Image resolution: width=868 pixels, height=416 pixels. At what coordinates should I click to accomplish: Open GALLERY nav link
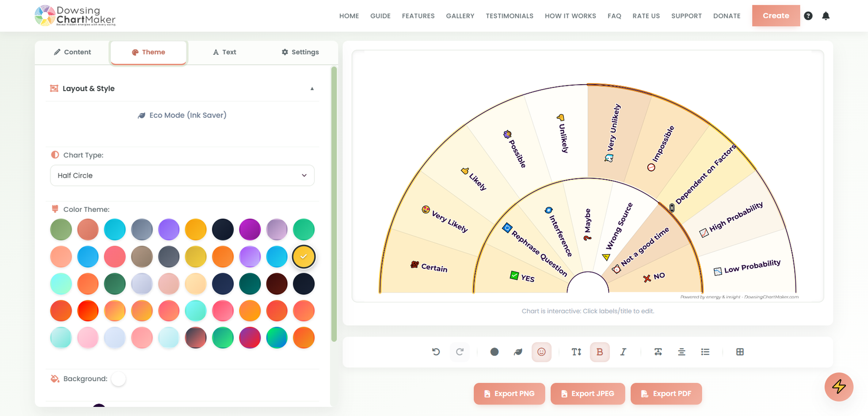click(460, 16)
